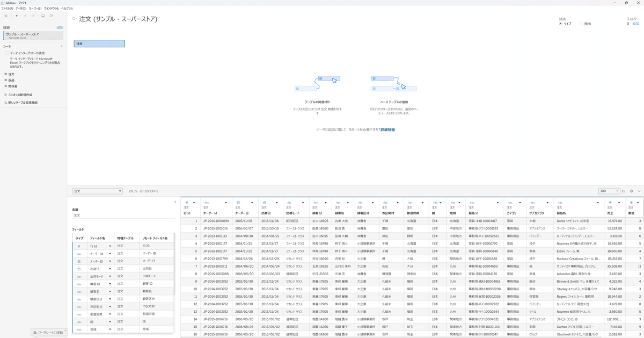Click the 新しいテーブル拡張機能 icon

(x=5, y=102)
